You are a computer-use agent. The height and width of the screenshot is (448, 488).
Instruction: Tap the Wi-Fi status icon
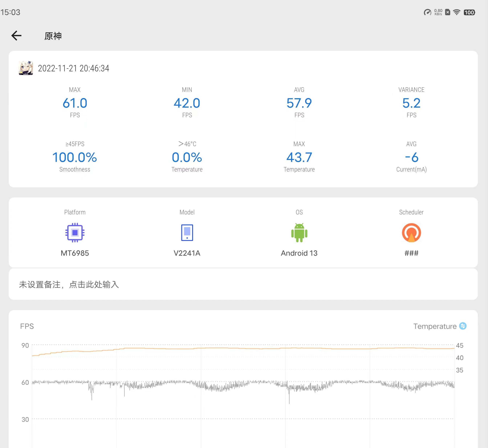457,12
